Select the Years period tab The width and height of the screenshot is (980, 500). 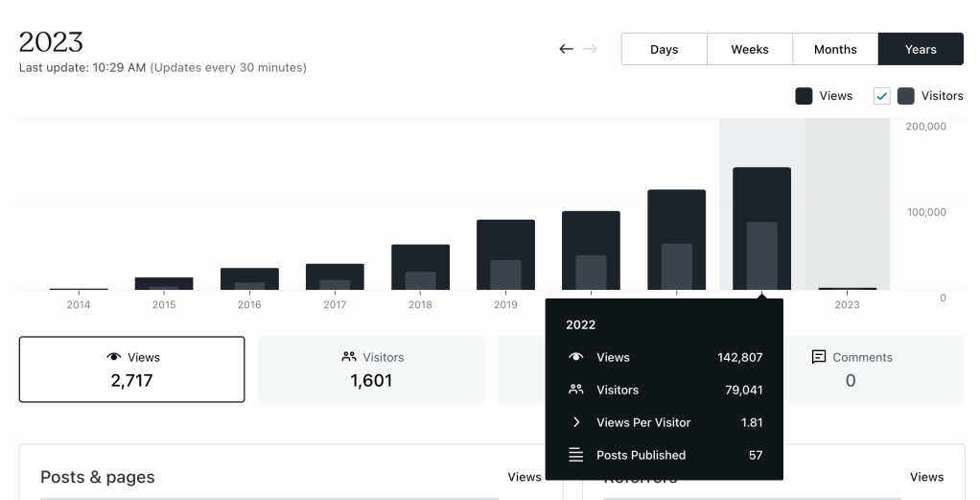(x=921, y=50)
